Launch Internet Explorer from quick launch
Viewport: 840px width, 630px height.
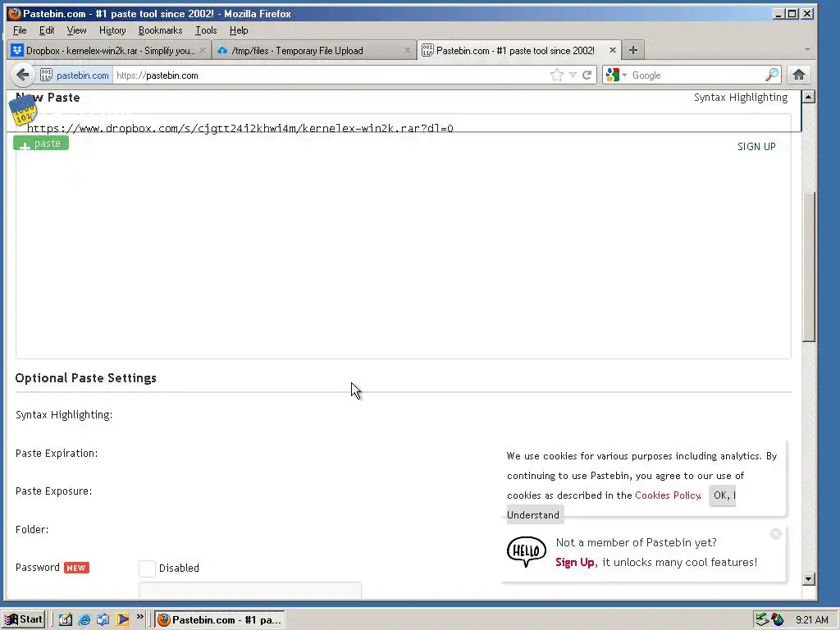pyautogui.click(x=84, y=619)
